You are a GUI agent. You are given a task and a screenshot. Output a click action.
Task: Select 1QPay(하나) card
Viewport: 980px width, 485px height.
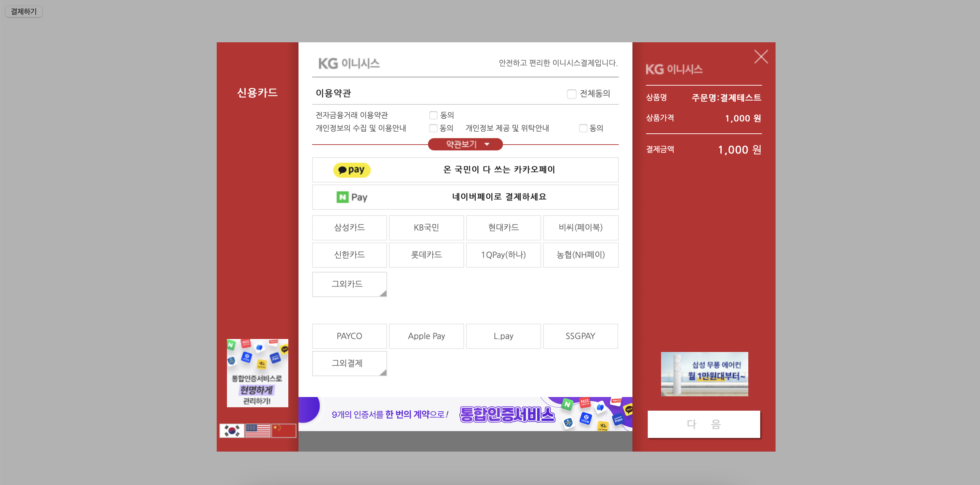coord(503,255)
